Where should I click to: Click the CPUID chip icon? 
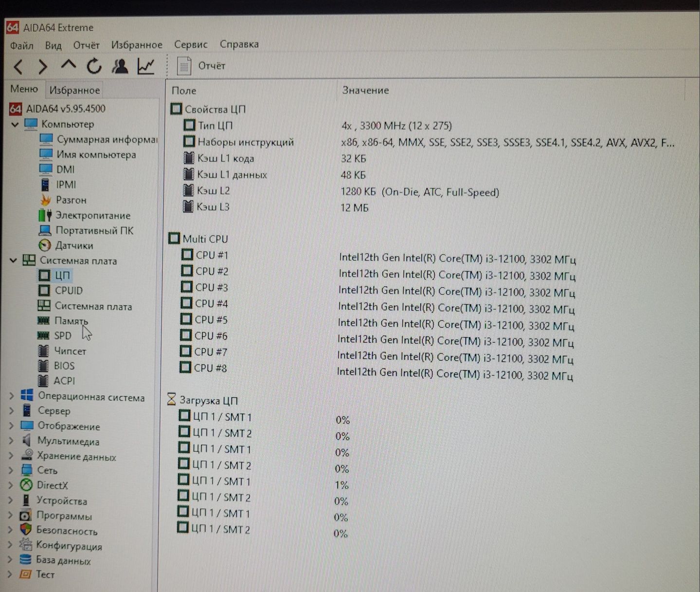tap(44, 291)
